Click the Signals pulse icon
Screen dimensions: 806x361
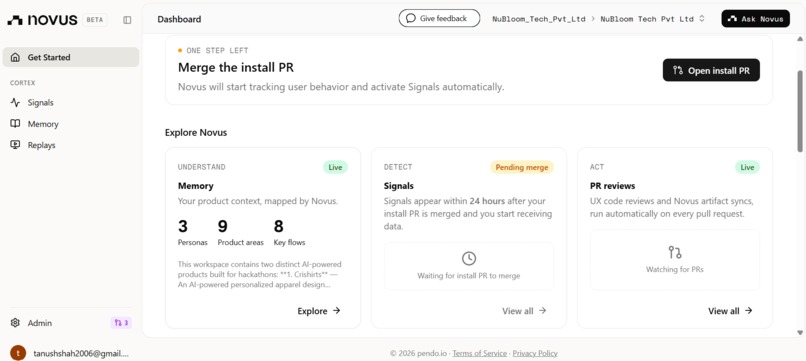click(x=15, y=102)
